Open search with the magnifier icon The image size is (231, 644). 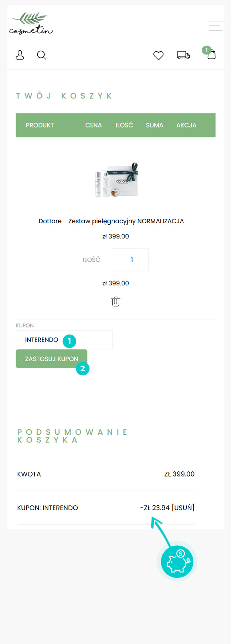(41, 55)
